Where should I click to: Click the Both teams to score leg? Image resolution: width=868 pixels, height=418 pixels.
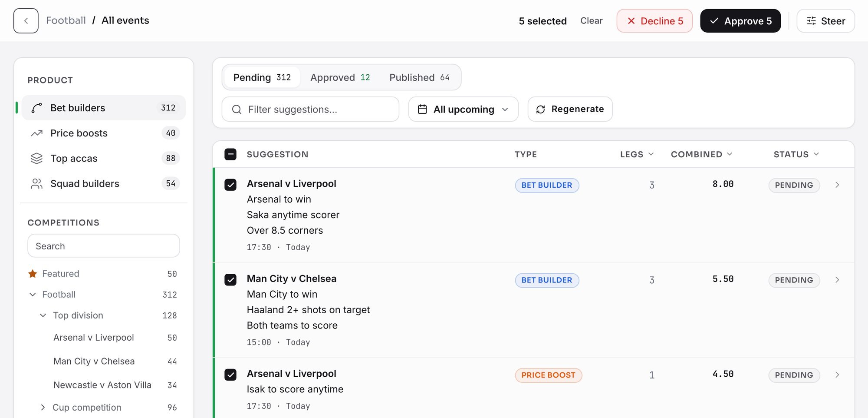(x=292, y=325)
